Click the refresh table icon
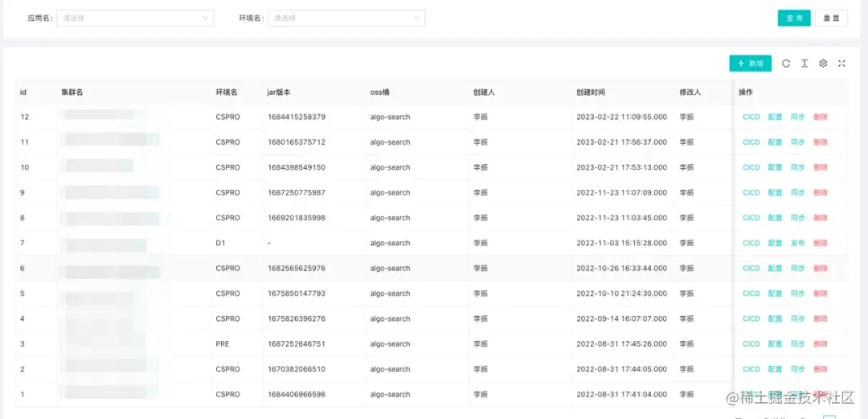 [785, 64]
